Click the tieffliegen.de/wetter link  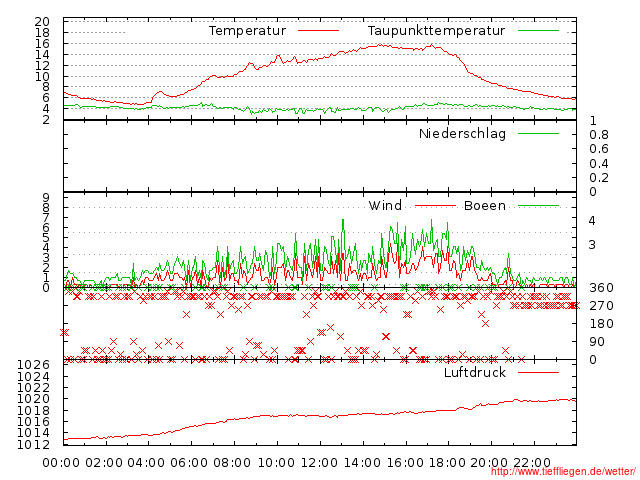[563, 471]
